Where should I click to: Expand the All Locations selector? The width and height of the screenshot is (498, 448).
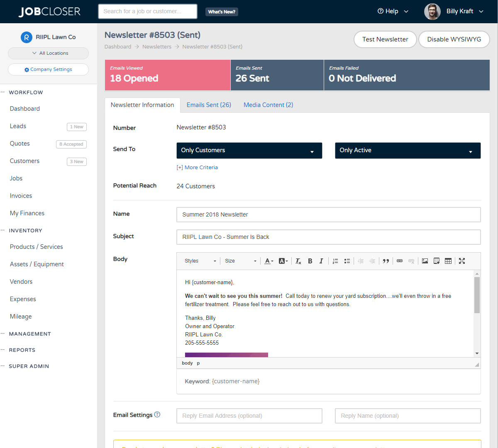(x=48, y=53)
